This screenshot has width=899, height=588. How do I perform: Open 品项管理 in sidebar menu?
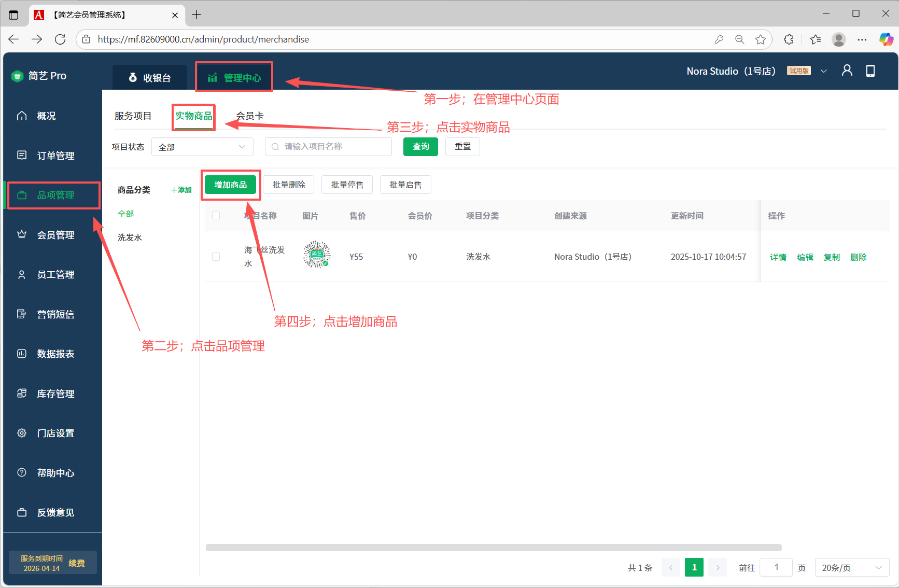coord(53,195)
